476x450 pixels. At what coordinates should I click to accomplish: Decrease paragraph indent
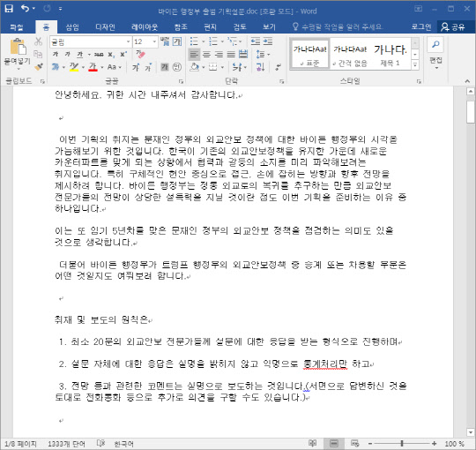point(256,41)
